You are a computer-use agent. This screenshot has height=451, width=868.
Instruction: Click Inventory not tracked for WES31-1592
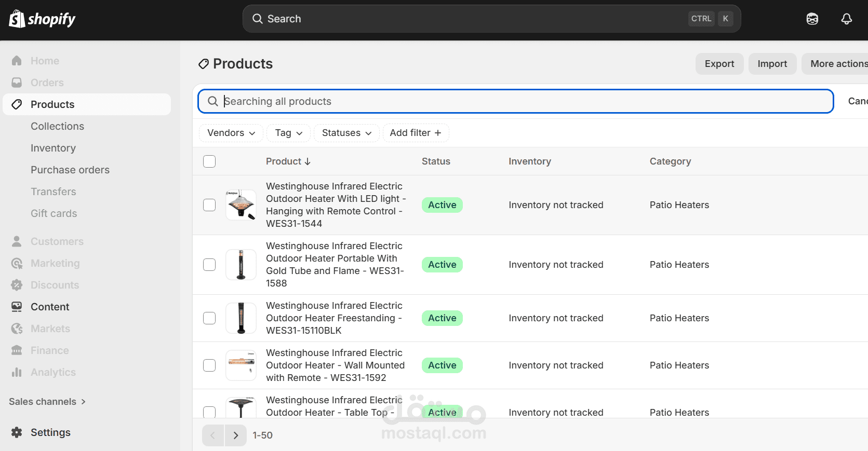[x=556, y=365]
